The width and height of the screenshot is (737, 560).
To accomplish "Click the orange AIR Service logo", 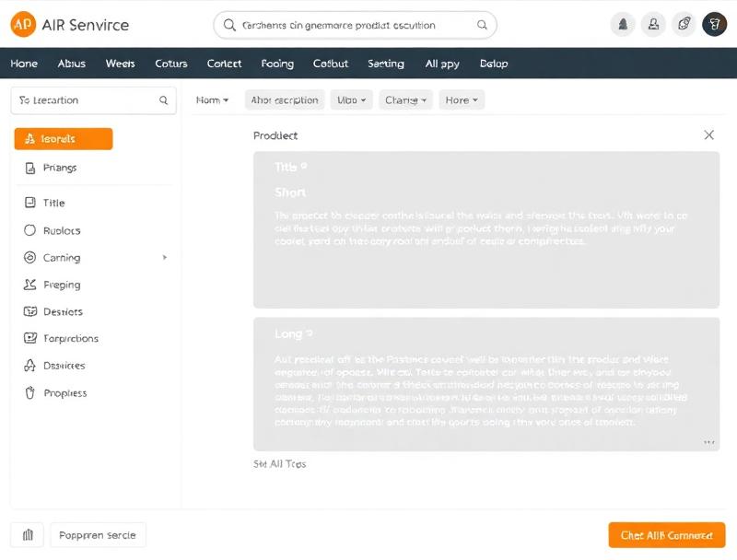I will point(23,25).
